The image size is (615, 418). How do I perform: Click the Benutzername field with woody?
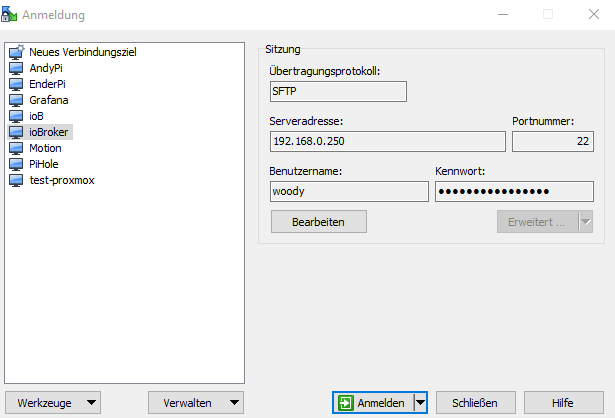tap(349, 191)
